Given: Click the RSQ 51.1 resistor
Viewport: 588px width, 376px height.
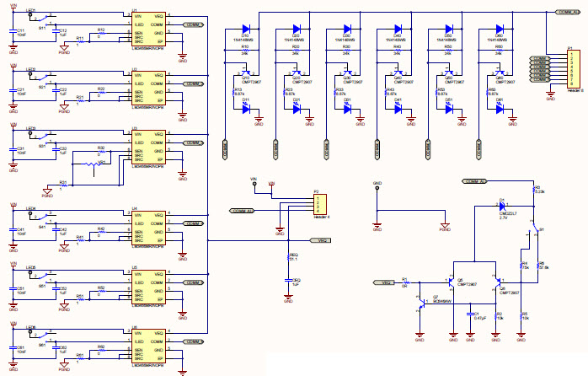Looking at the screenshot, I should click(x=288, y=256).
